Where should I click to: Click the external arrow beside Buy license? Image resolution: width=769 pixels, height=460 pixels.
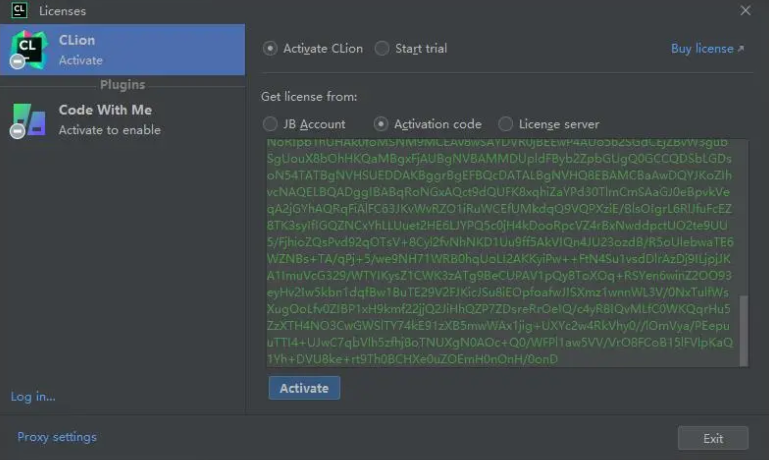[741, 49]
